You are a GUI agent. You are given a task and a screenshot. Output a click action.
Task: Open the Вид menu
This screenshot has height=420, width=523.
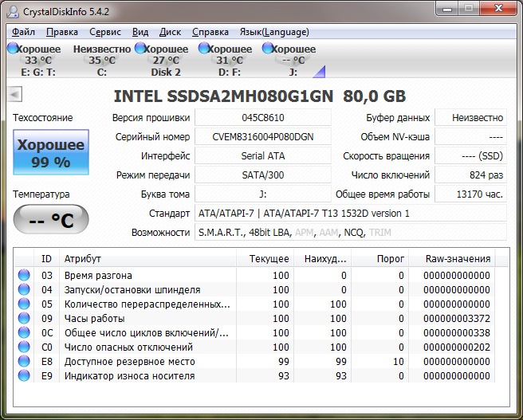(x=140, y=32)
